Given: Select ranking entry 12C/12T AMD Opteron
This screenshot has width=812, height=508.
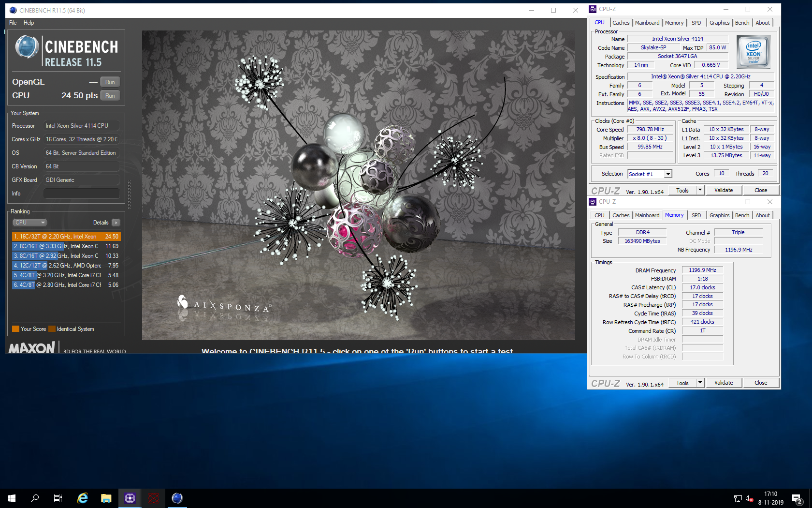Looking at the screenshot, I should (x=66, y=266).
